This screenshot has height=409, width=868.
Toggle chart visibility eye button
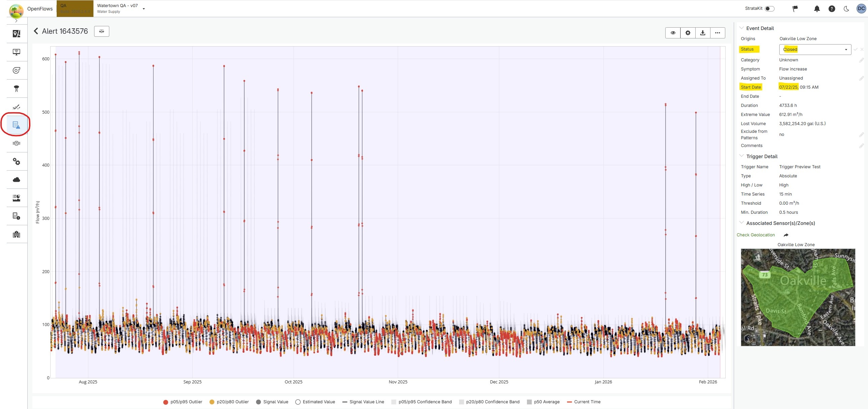click(673, 33)
